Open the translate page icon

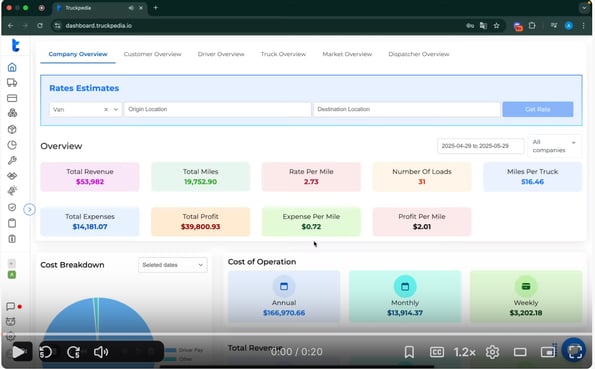point(483,25)
